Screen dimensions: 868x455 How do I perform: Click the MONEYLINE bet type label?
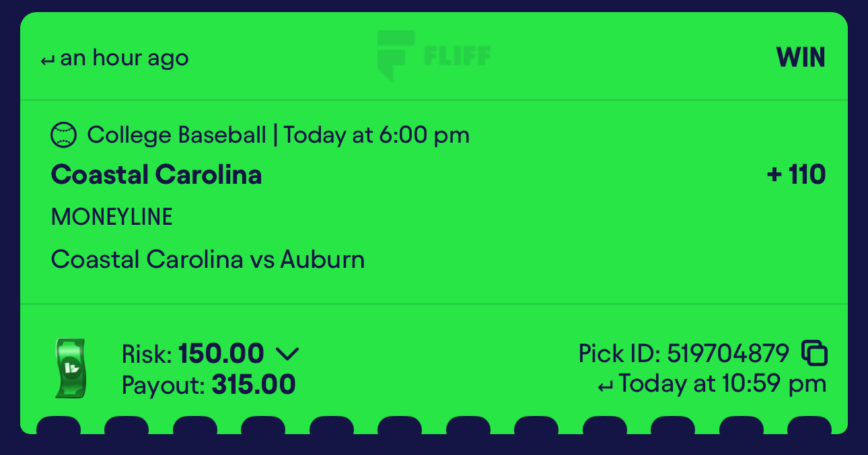click(112, 217)
